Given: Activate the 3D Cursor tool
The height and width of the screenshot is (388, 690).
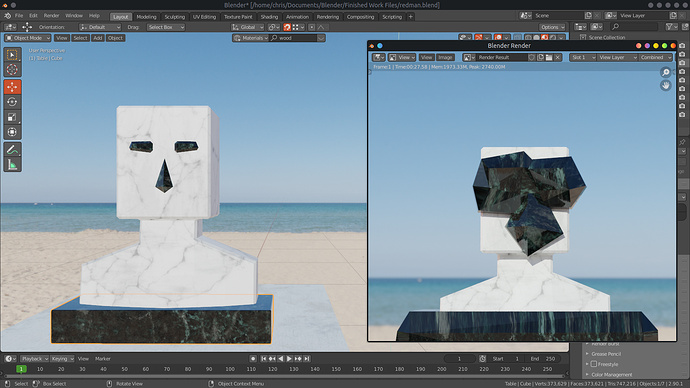Looking at the screenshot, I should [x=12, y=70].
